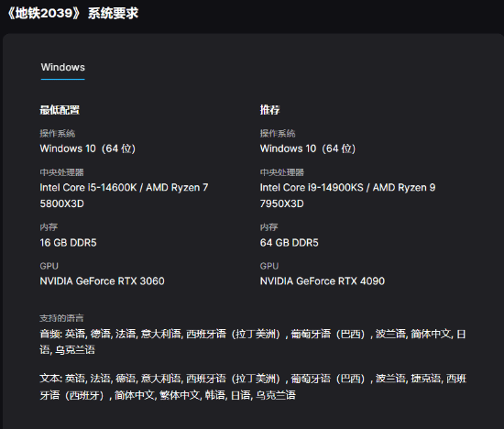The image size is (504, 429).
Task: Select the Windows tab
Action: pyautogui.click(x=62, y=67)
